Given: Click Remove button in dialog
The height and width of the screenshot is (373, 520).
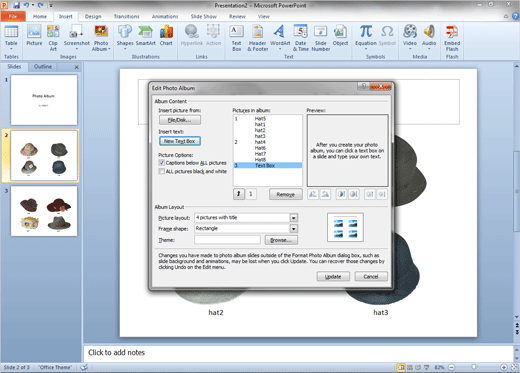Looking at the screenshot, I should click(286, 194).
